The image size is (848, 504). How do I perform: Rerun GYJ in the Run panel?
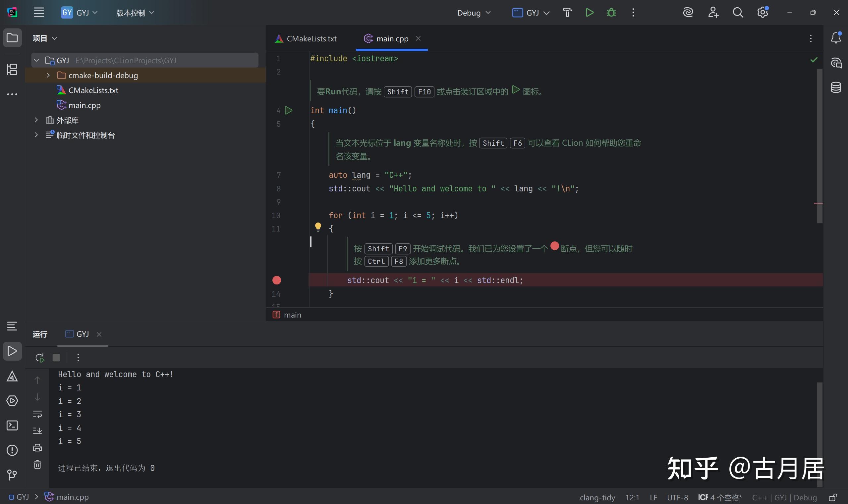pyautogui.click(x=39, y=357)
